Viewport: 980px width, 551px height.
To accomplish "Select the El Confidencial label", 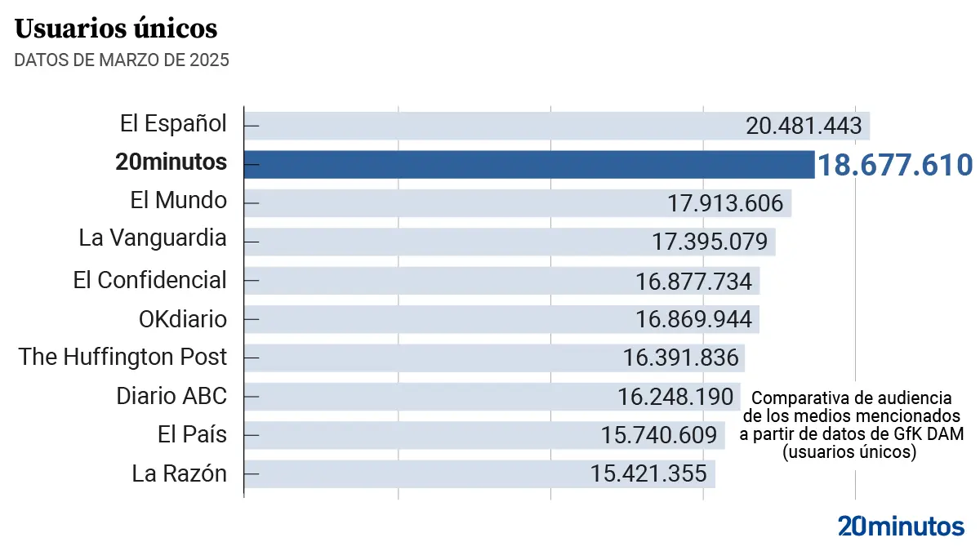I will click(149, 280).
